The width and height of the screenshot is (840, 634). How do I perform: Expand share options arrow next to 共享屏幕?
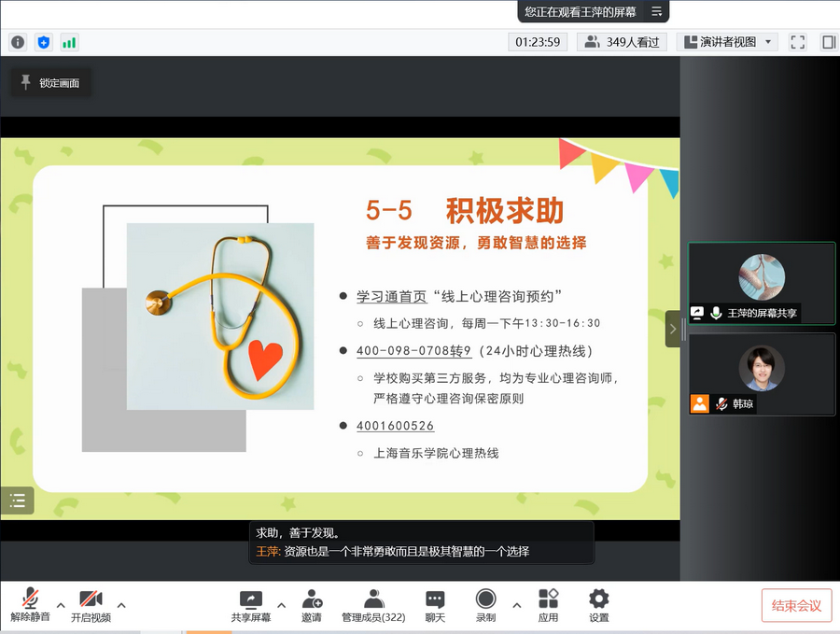(281, 605)
